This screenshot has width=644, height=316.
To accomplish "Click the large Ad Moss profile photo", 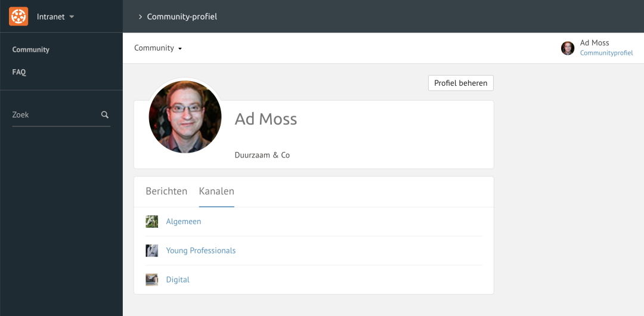I will click(x=185, y=117).
